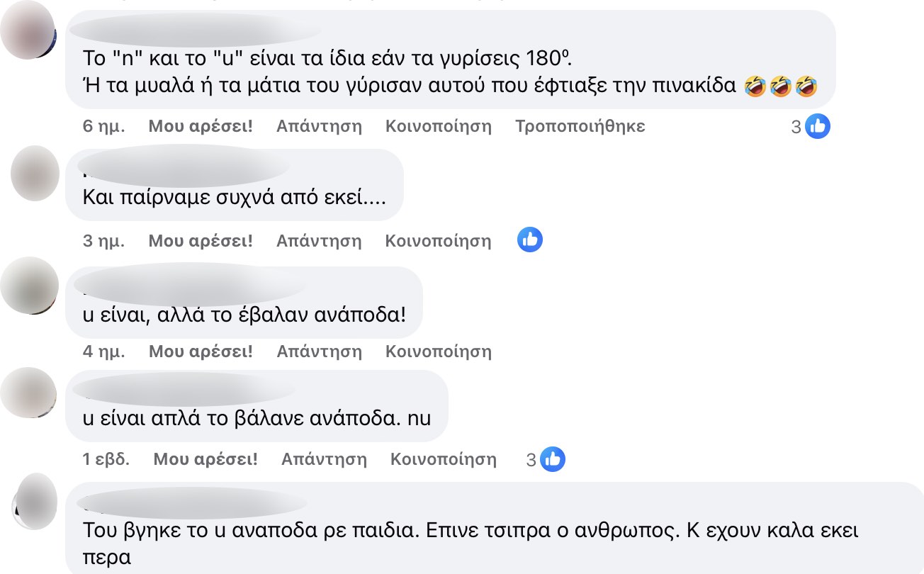Like the "u είναι, αλλά το έβαλαν ανάποδα!" comment
924x574 pixels.
coord(201,351)
